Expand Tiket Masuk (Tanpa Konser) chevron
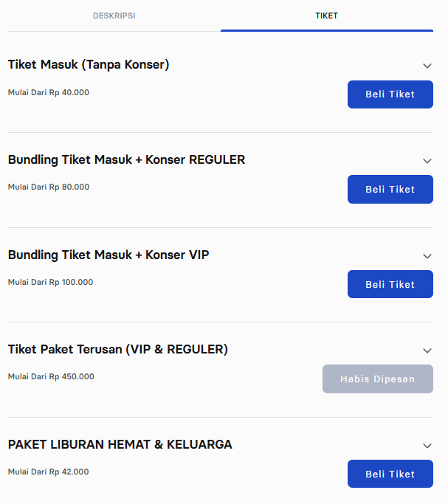This screenshot has height=504, width=448. click(x=427, y=66)
